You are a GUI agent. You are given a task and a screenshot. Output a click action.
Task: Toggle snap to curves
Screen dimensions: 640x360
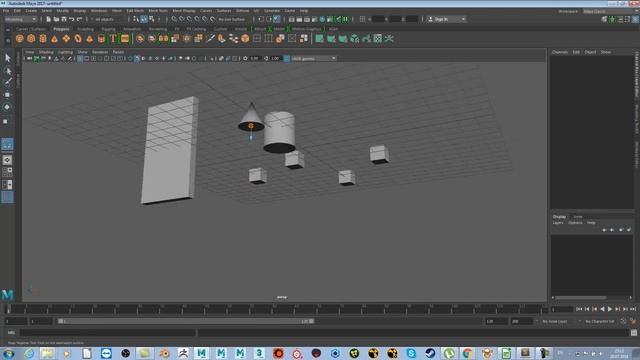point(182,19)
